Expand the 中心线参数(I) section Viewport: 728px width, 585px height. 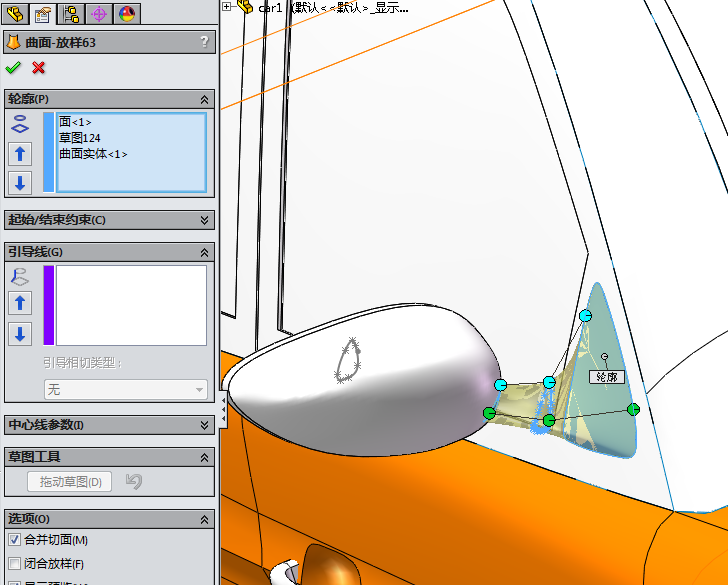(x=204, y=425)
